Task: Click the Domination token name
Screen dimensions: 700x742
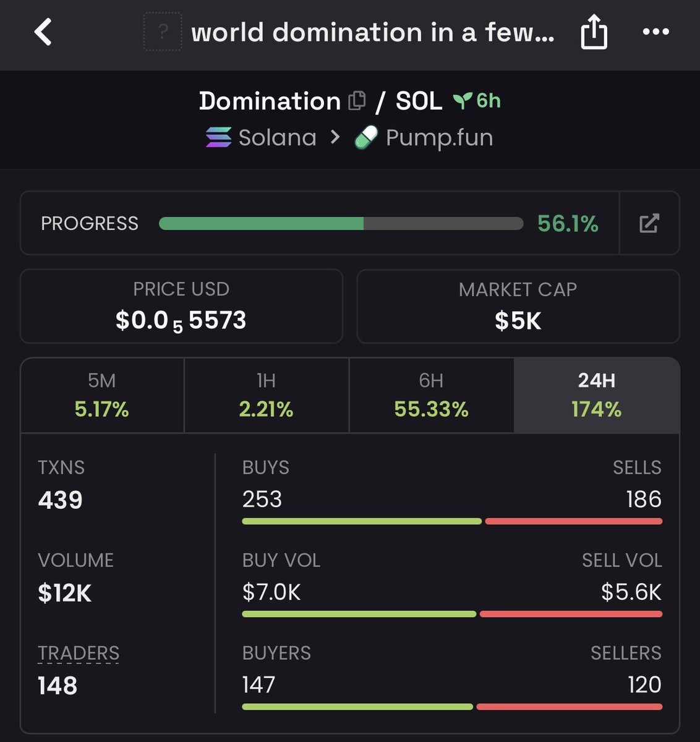Action: 270,101
